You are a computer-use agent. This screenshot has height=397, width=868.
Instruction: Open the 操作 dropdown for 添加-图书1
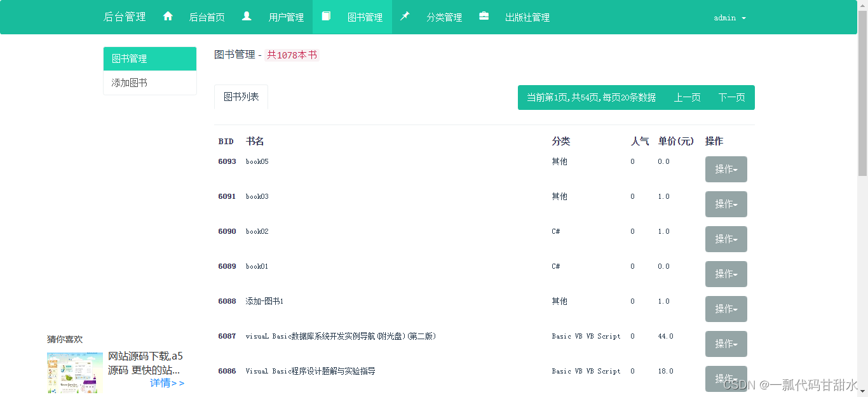pos(726,309)
